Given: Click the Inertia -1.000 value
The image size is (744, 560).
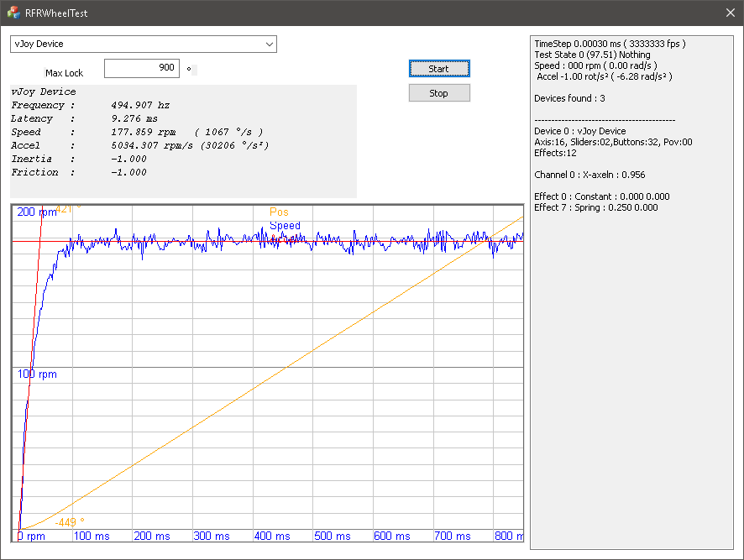Looking at the screenshot, I should (128, 159).
